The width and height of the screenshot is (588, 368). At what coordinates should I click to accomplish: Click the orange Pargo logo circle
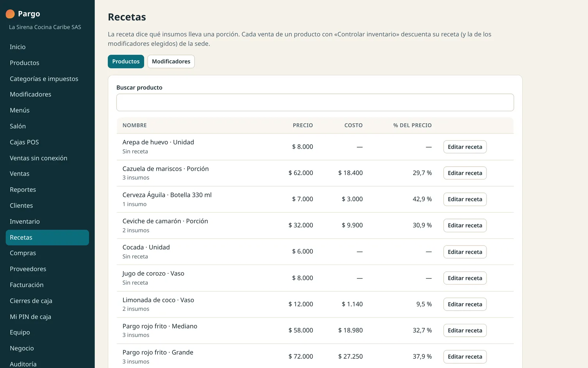click(x=10, y=14)
